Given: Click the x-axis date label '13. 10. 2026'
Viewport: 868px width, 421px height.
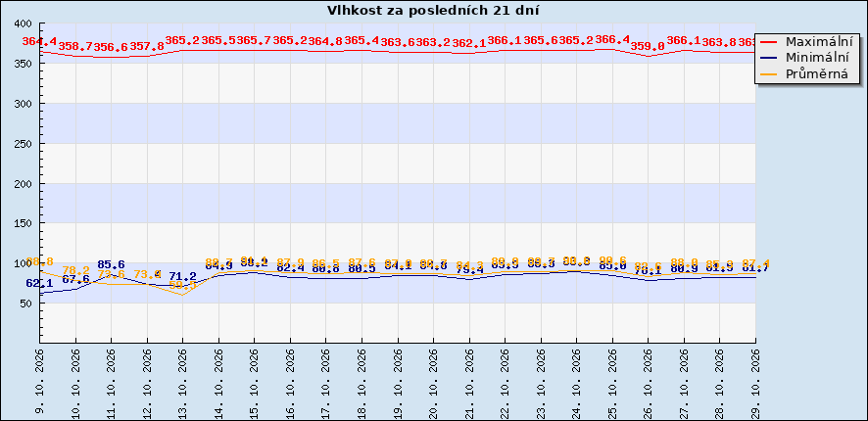Looking at the screenshot, I should click(182, 383).
